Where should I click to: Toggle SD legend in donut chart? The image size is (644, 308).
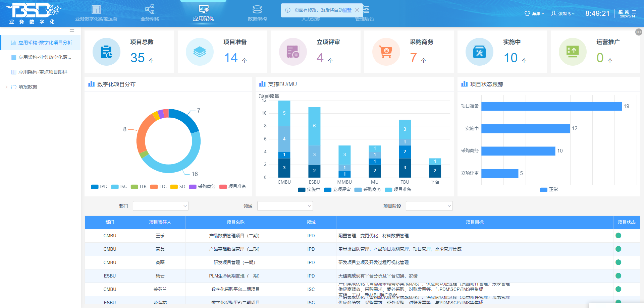click(178, 187)
